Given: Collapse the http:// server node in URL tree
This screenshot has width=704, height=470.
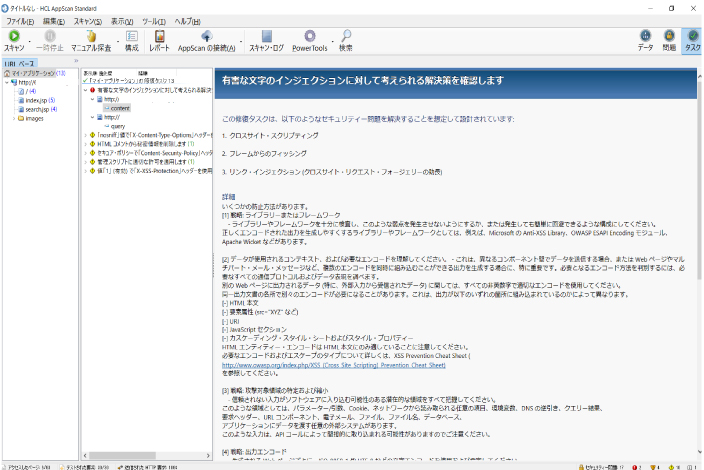Looking at the screenshot, I should pos(7,83).
